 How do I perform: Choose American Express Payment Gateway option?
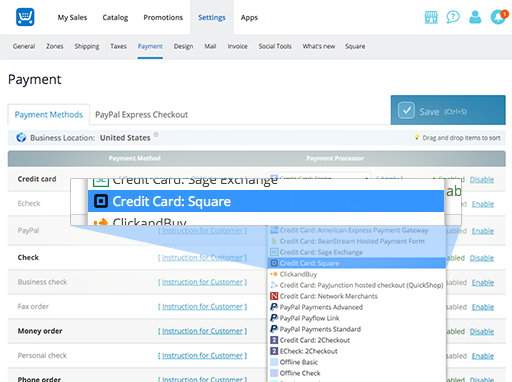coord(357,230)
